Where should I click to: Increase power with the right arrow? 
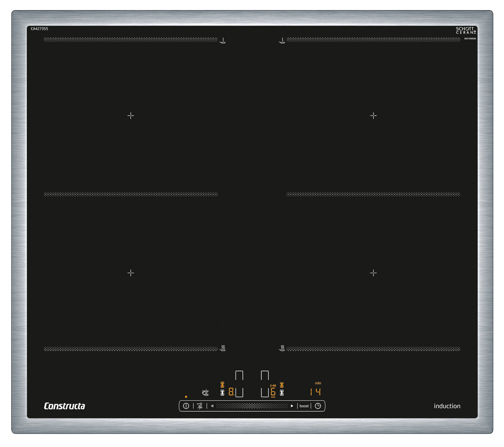coord(292,406)
